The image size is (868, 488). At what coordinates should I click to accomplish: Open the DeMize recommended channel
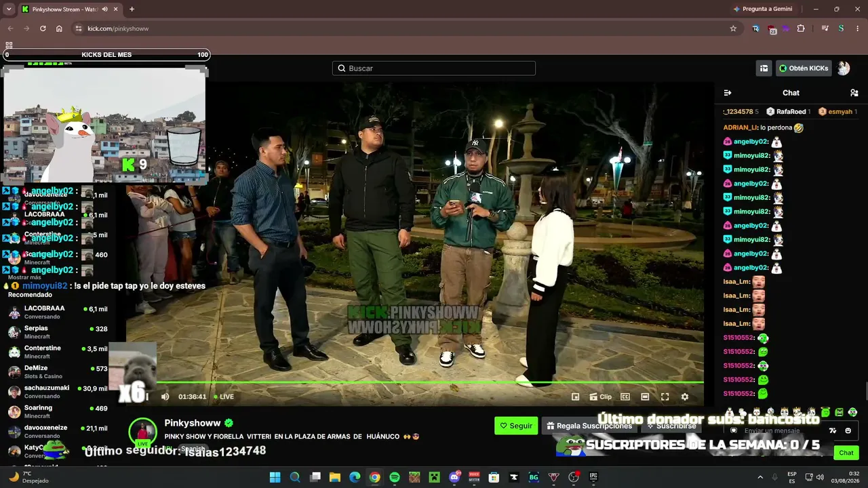pyautogui.click(x=58, y=371)
